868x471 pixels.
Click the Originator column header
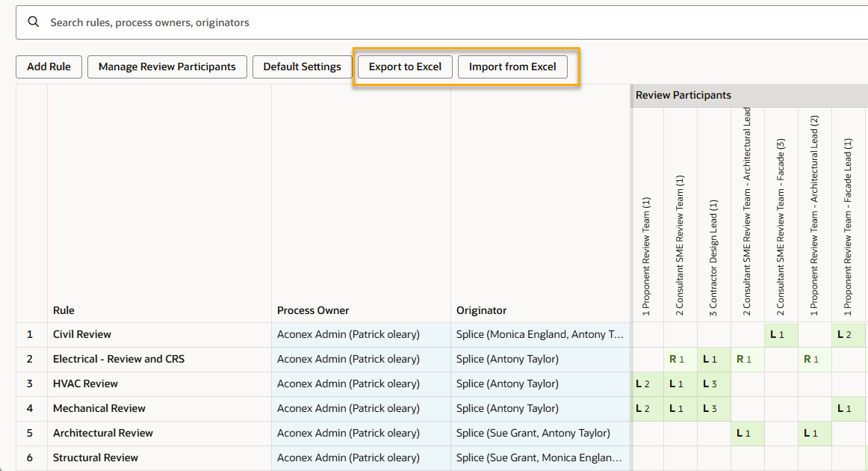coord(482,310)
